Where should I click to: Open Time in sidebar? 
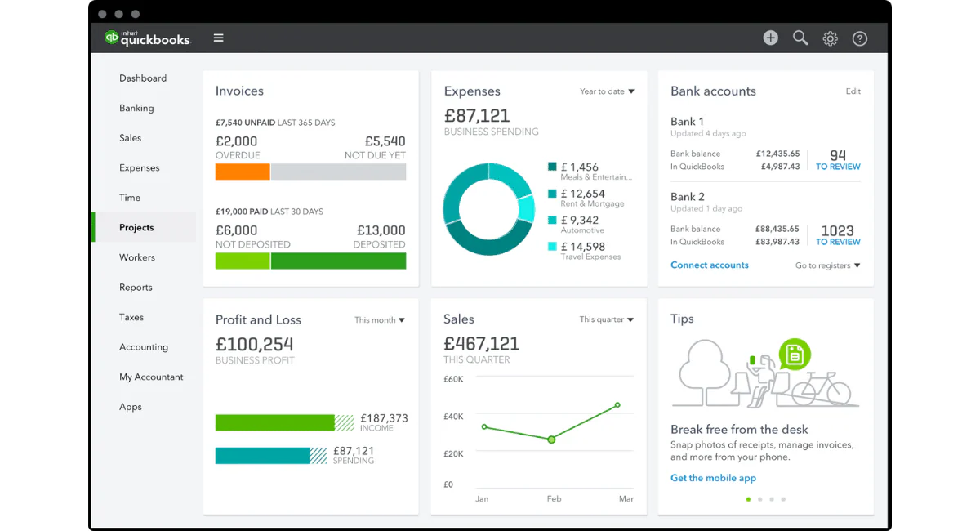pos(130,198)
